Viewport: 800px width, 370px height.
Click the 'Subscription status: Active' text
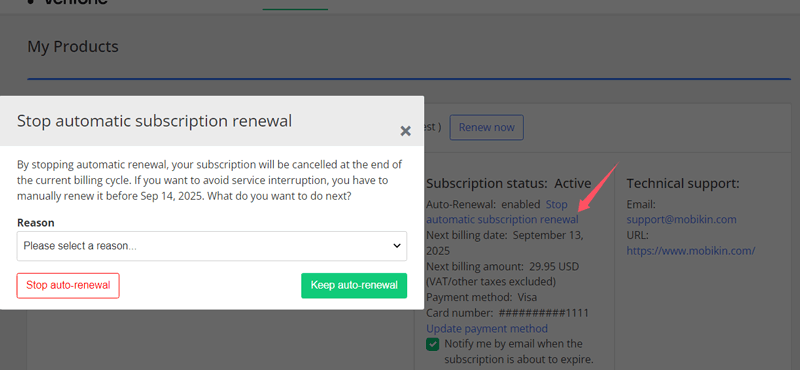[509, 183]
